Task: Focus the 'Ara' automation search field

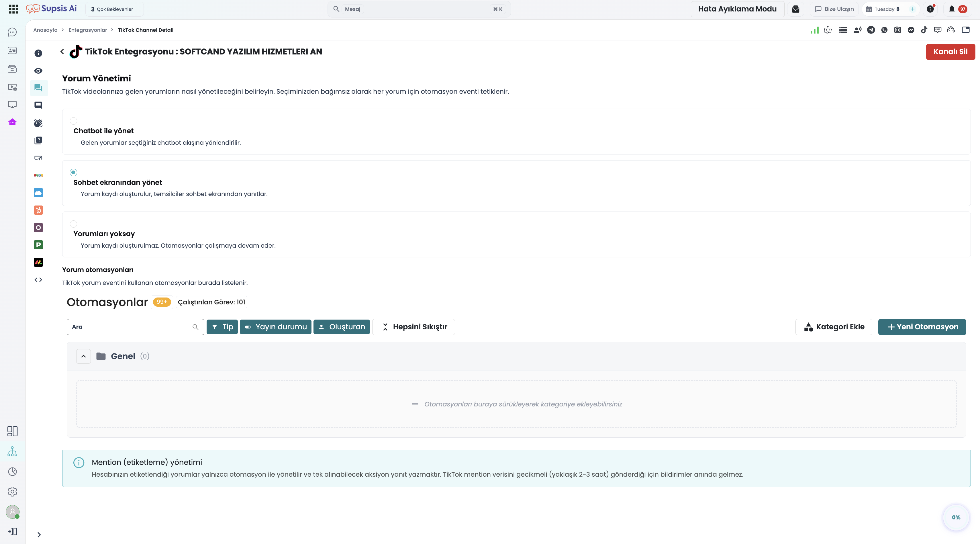Action: click(x=135, y=327)
